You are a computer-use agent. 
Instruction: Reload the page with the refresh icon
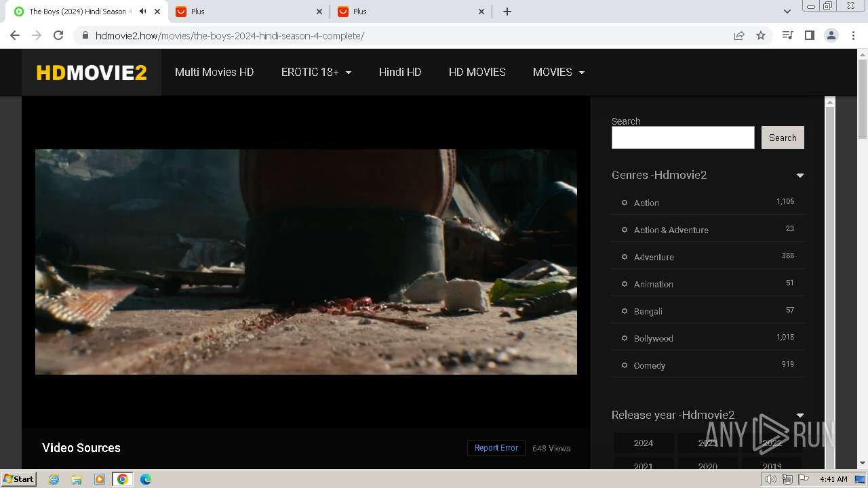click(x=58, y=35)
